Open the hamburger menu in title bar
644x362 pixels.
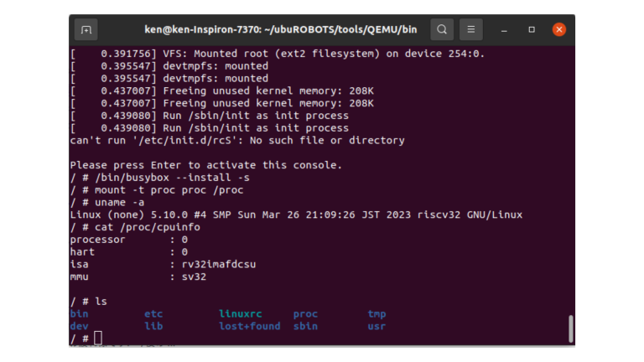point(471,29)
